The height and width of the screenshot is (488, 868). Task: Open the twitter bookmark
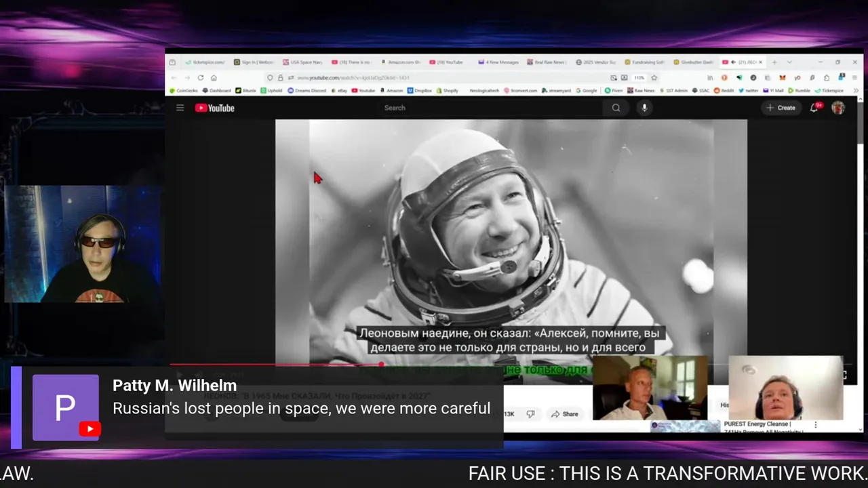coord(749,90)
